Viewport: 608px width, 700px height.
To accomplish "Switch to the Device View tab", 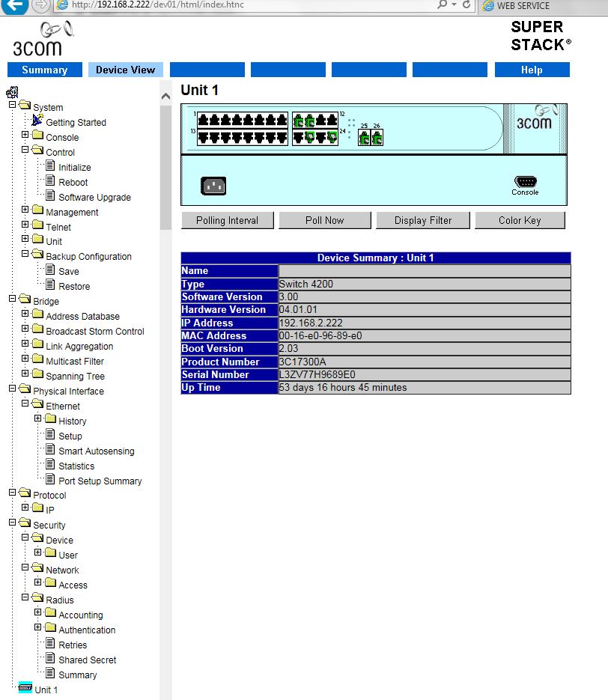I will pos(126,70).
